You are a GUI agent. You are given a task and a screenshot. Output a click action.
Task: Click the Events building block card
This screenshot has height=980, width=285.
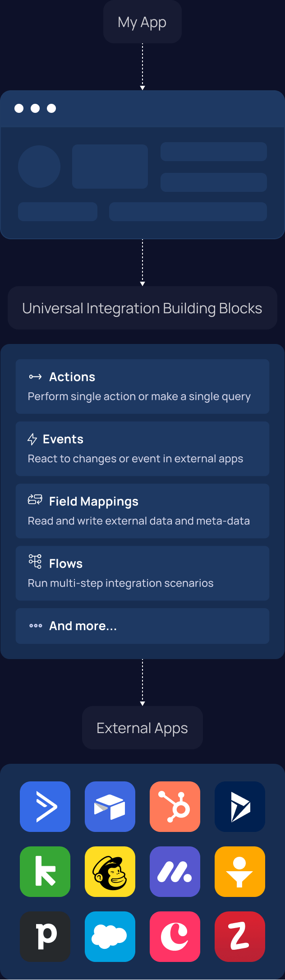142,449
